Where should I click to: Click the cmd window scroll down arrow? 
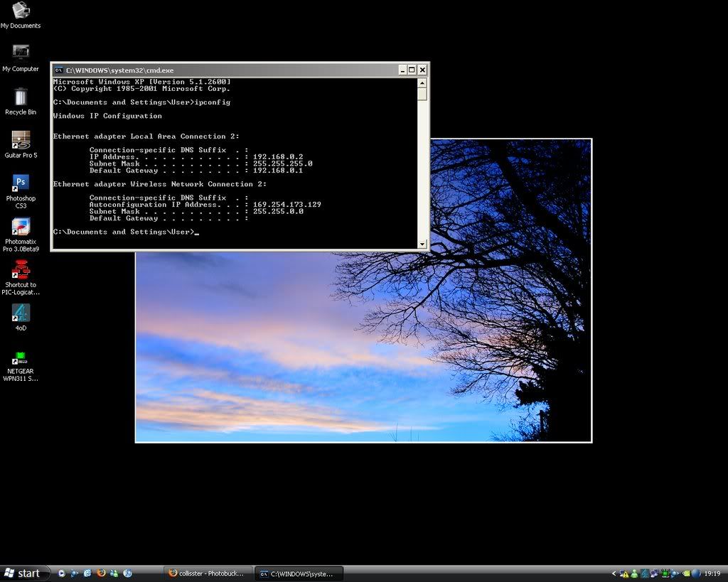point(422,244)
